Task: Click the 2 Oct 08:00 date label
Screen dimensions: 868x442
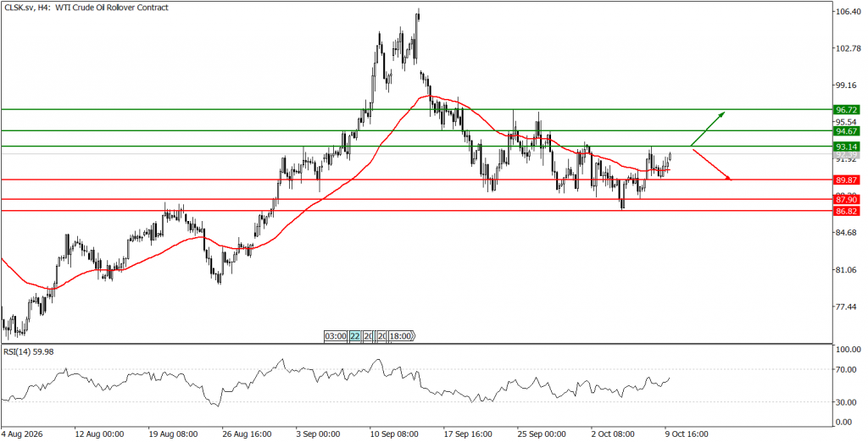Action: point(615,435)
